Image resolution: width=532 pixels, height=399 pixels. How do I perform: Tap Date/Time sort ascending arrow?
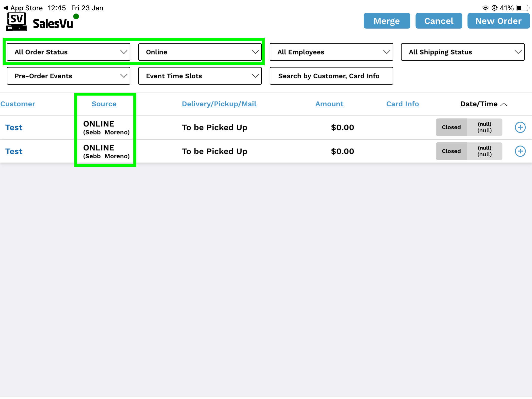point(504,104)
